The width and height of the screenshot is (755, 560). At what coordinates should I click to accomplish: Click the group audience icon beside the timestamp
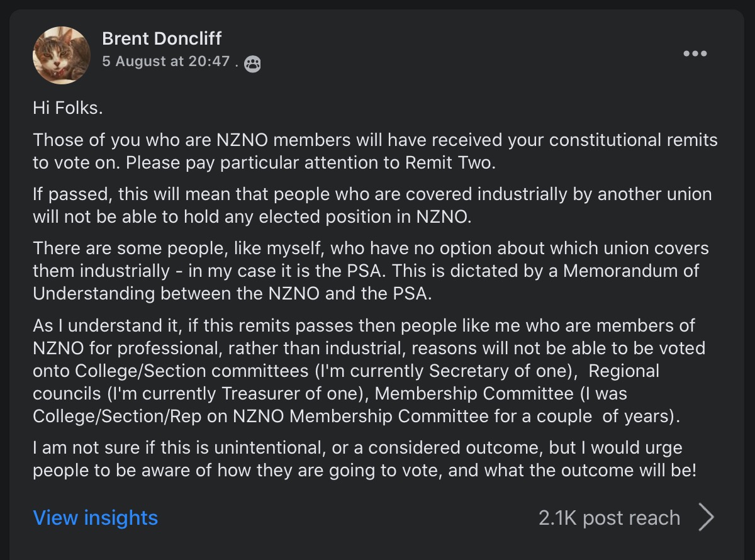tap(252, 64)
